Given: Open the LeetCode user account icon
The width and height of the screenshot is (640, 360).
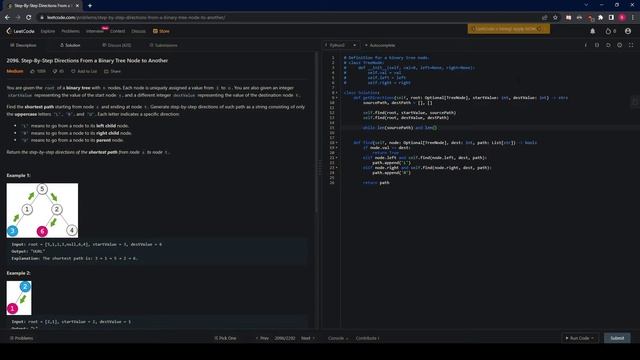Looking at the screenshot, I should (x=628, y=31).
